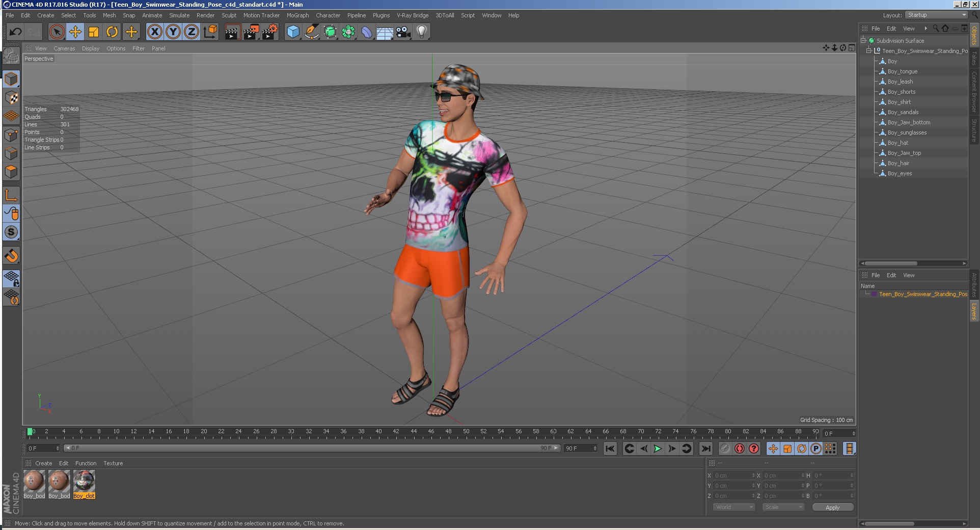Play the animation forward
This screenshot has width=980, height=530.
click(x=658, y=448)
